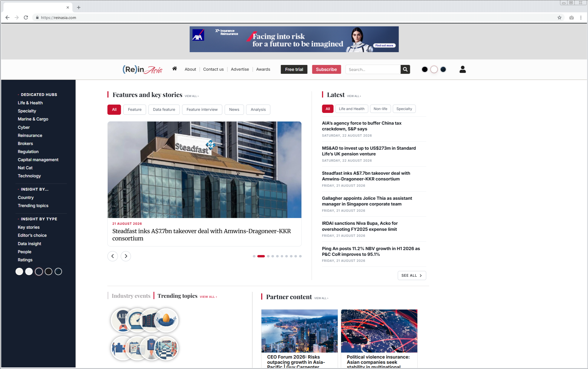Open a new browser tab

pos(79,7)
